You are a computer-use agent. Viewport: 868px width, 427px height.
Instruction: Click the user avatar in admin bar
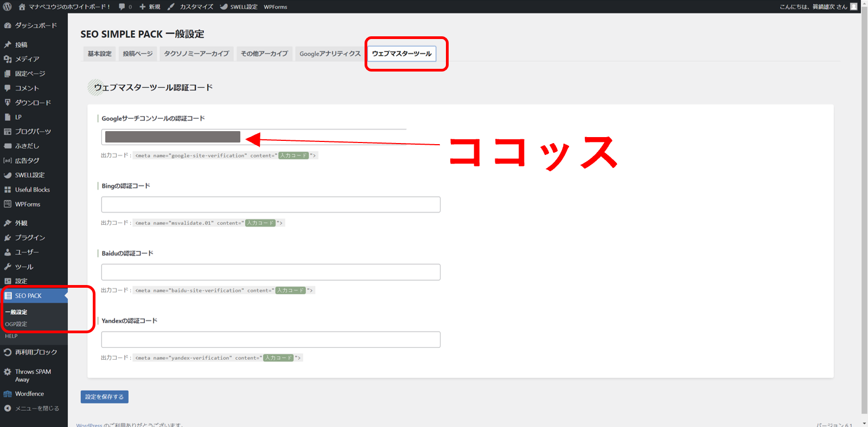(x=854, y=7)
